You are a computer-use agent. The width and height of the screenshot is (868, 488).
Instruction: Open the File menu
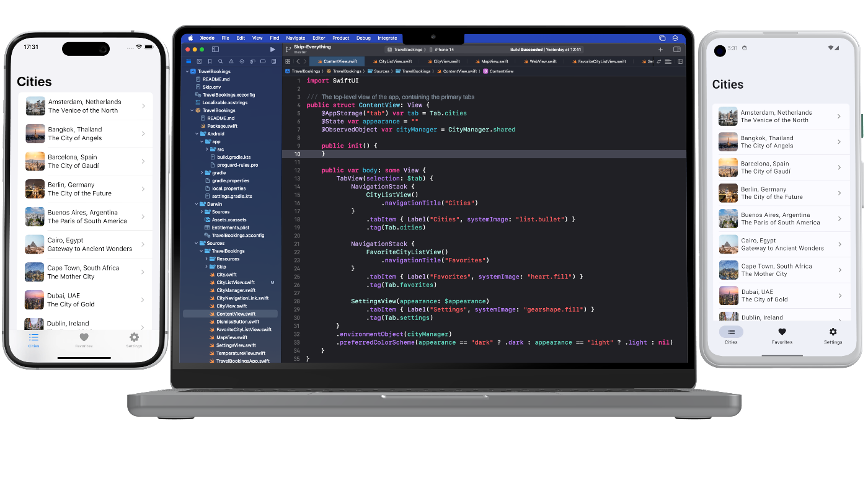point(225,38)
